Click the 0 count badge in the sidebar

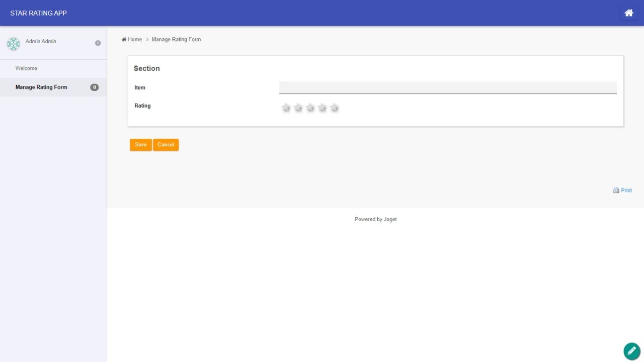coord(94,87)
